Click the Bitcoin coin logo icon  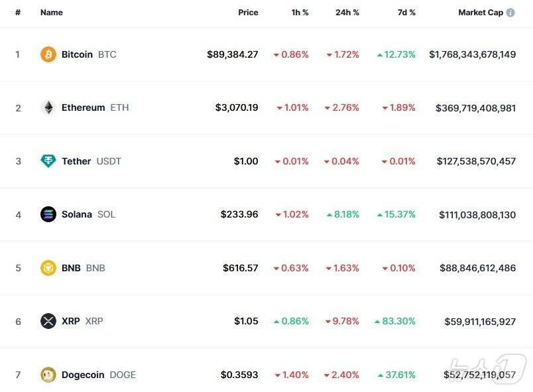pyautogui.click(x=48, y=54)
